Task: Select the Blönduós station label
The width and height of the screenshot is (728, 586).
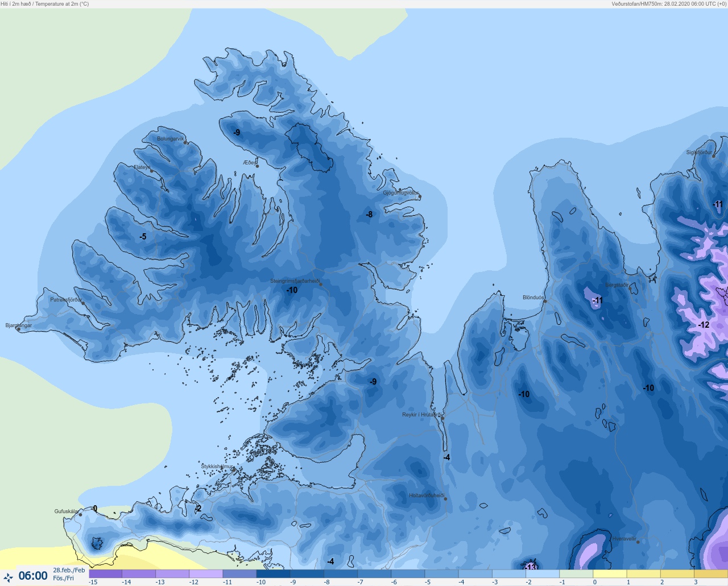Action: (x=533, y=298)
